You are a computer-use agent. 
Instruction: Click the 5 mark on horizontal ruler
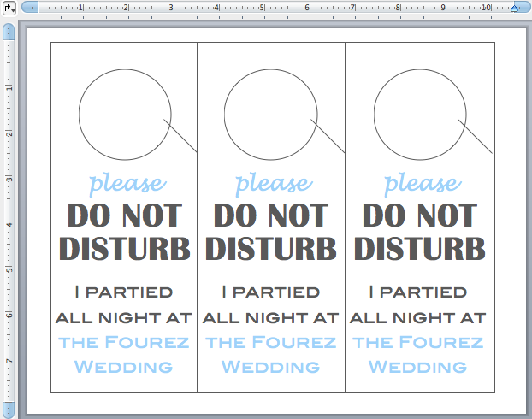coord(262,7)
